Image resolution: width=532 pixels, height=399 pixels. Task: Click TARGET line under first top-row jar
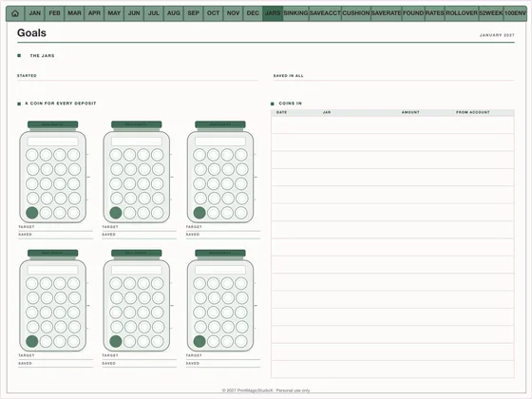56,228
